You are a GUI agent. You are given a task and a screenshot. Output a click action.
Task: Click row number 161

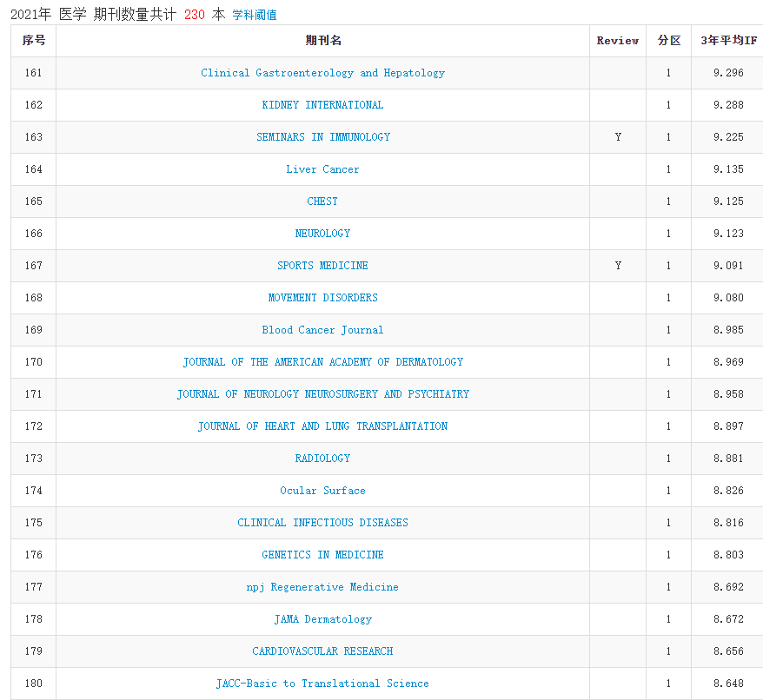point(34,73)
